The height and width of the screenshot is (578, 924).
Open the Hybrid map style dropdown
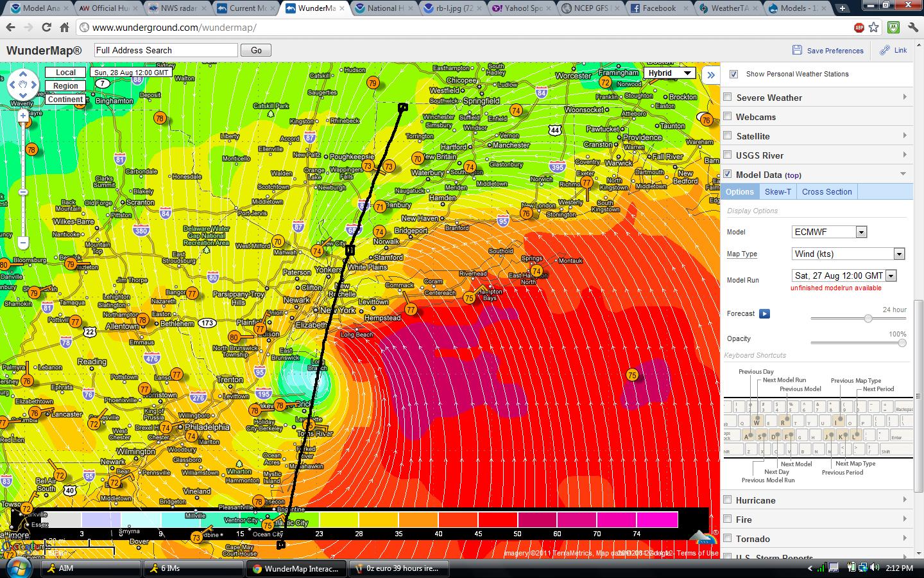669,73
